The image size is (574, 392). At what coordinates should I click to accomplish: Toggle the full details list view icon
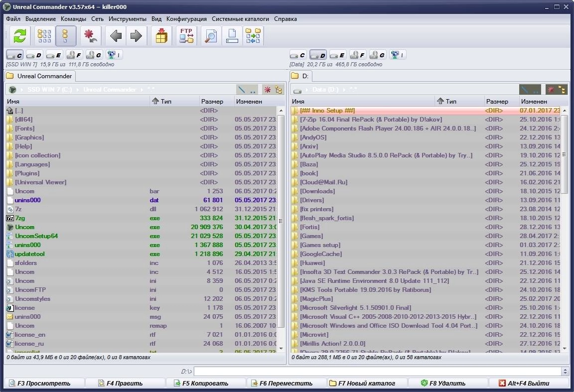[x=66, y=36]
